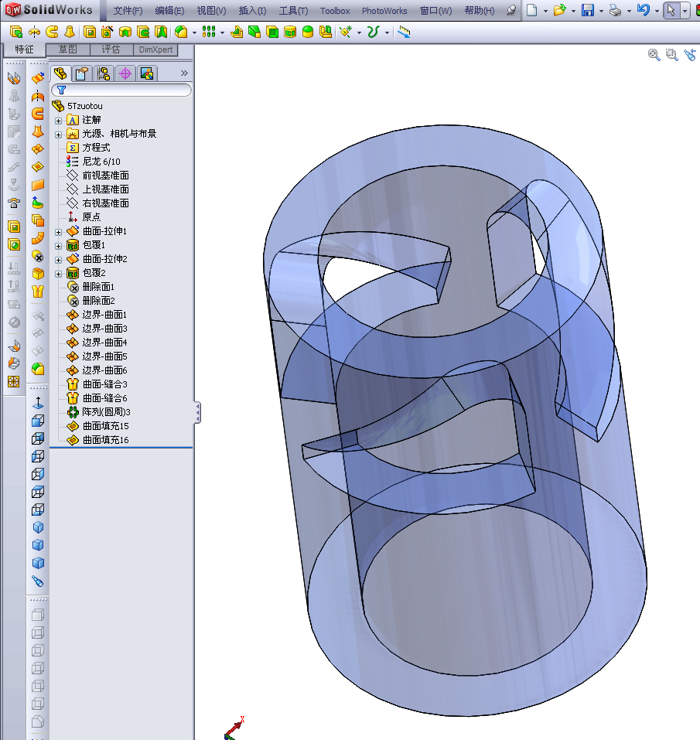Open the DisplayManager render tab
700x740 pixels.
pyautogui.click(x=147, y=73)
